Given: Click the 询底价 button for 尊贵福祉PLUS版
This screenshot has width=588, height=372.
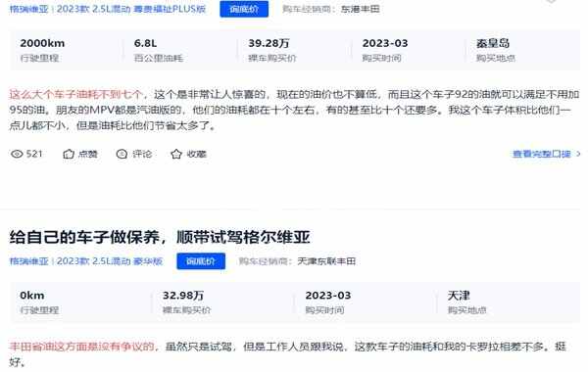Looking at the screenshot, I should click(x=244, y=9).
